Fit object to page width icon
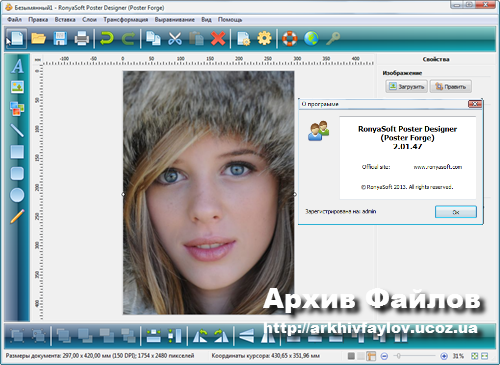500x365 pixels. coord(154,336)
